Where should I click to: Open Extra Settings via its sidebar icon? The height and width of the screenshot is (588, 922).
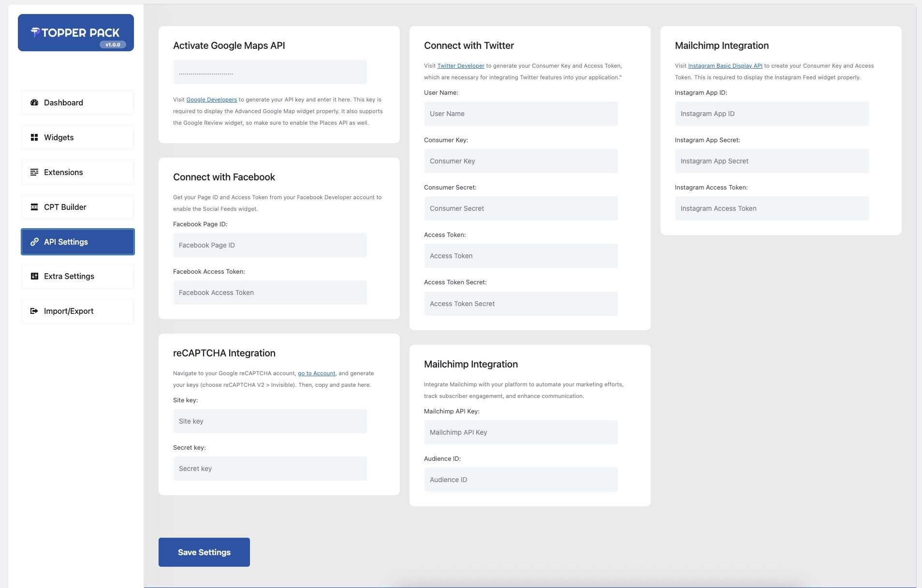tap(34, 276)
